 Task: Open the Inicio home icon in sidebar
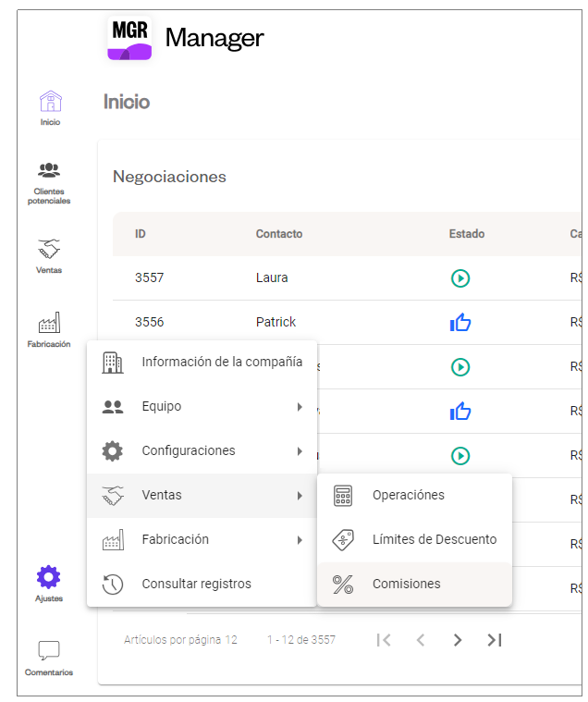[x=50, y=102]
